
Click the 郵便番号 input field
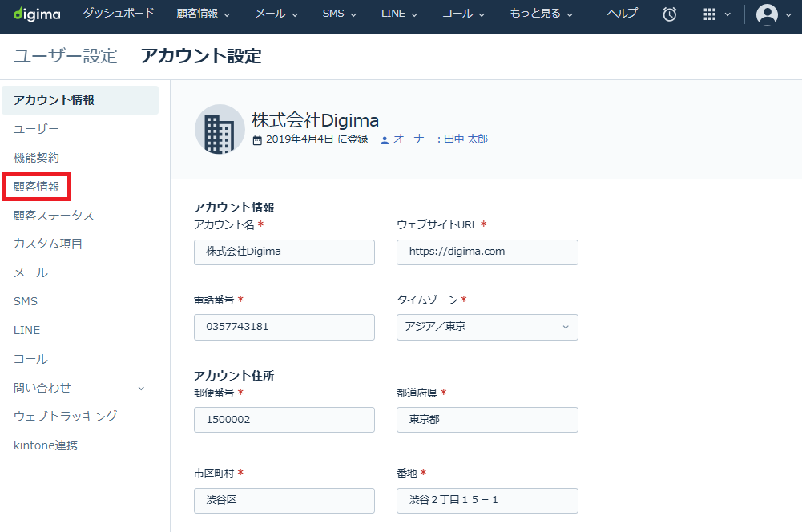pyautogui.click(x=284, y=420)
